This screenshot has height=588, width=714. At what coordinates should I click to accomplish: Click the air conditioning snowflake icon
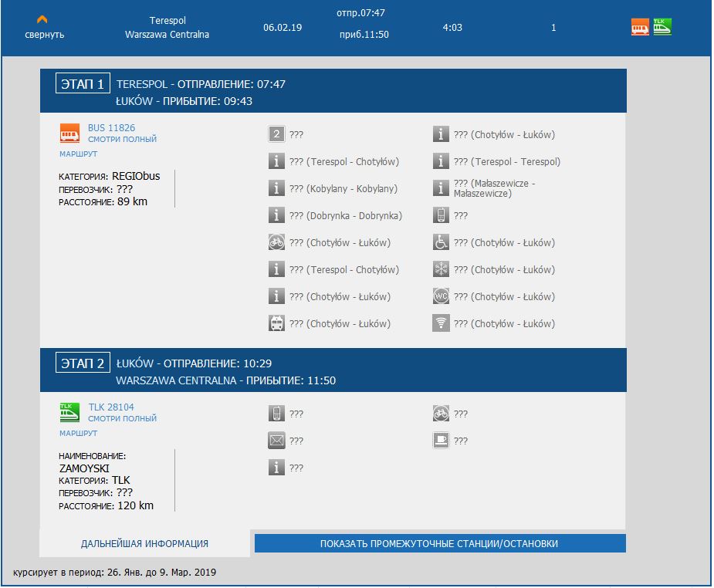click(441, 269)
